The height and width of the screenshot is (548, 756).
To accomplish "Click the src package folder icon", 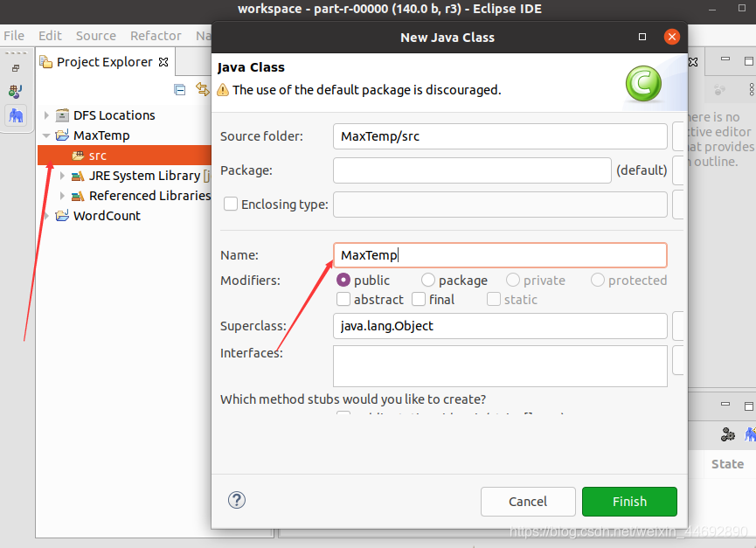I will tap(78, 156).
